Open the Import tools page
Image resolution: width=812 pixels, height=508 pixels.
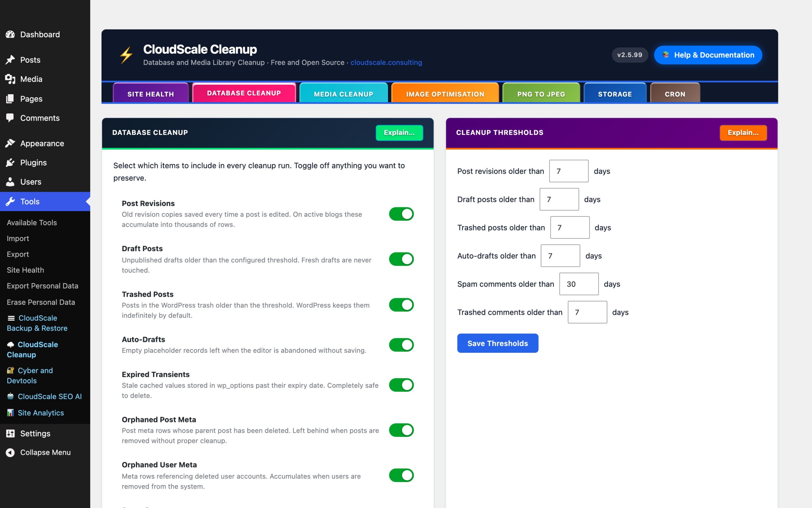pyautogui.click(x=18, y=238)
